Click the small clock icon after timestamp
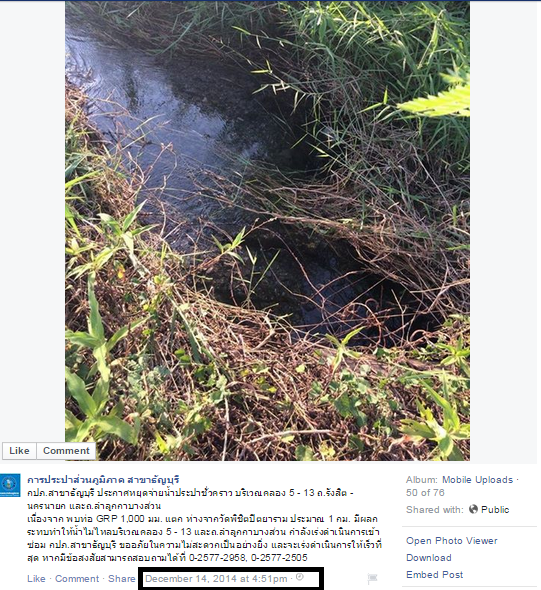 tap(299, 576)
